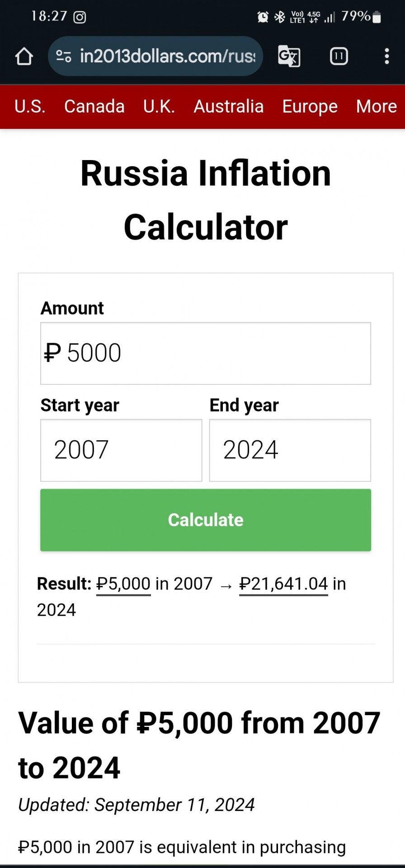405x868 pixels.
Task: Go to the U.K. calculator
Action: click(x=159, y=107)
